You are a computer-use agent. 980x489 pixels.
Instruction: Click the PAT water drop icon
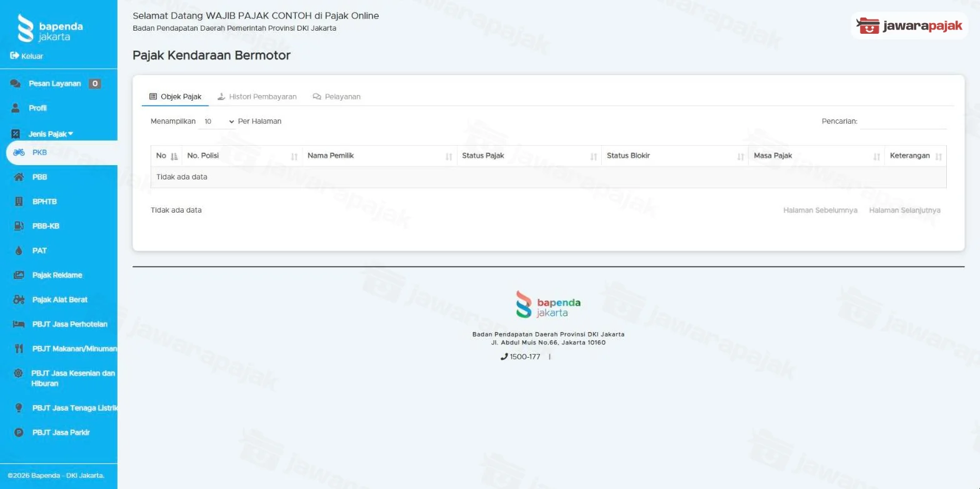[x=19, y=251]
